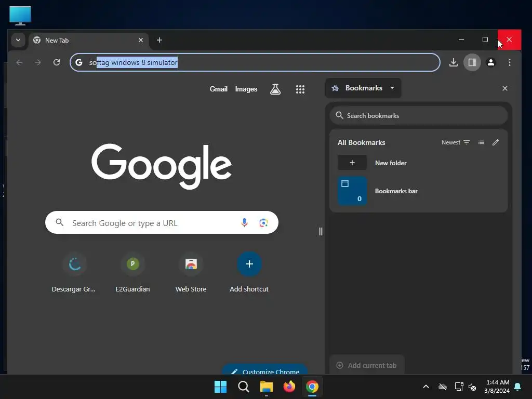Click Chrome icon in taskbar
532x399 pixels.
point(312,387)
